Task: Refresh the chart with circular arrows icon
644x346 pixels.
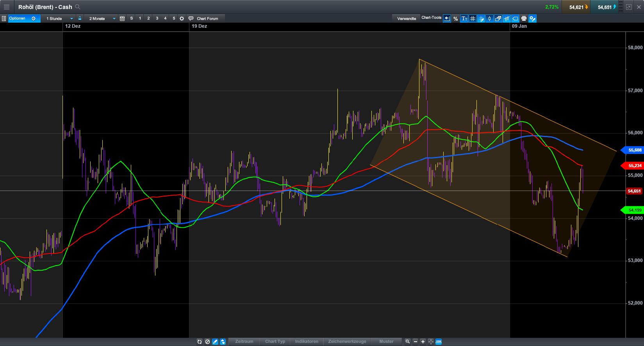Action: click(200, 342)
